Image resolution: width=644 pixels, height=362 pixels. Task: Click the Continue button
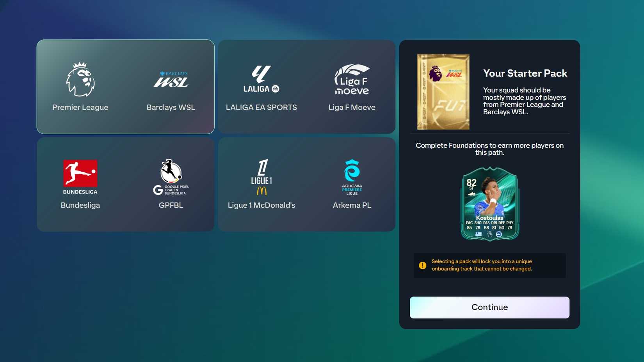tap(489, 307)
